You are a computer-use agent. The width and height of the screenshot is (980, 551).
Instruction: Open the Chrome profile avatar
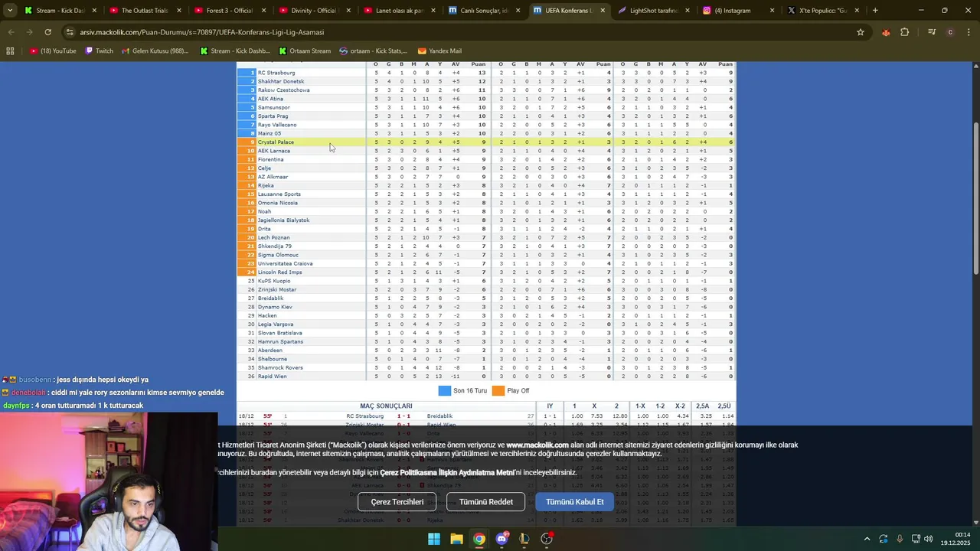click(x=950, y=32)
